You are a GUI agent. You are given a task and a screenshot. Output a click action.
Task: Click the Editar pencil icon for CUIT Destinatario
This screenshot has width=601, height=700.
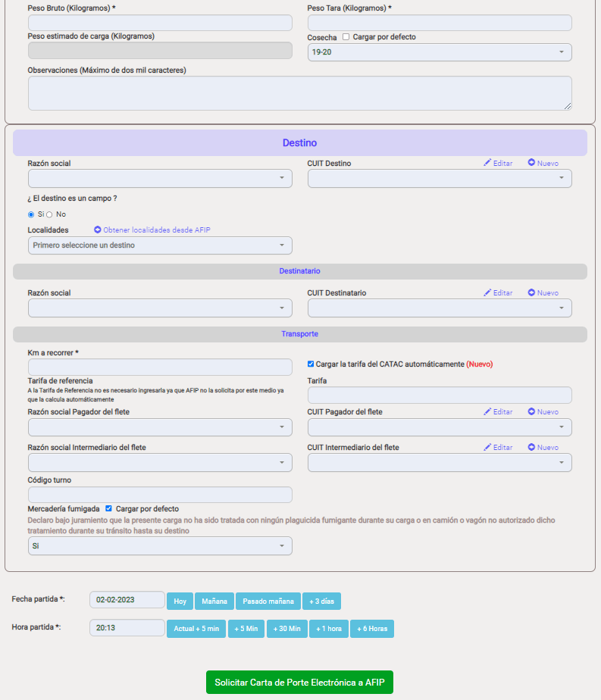[487, 292]
